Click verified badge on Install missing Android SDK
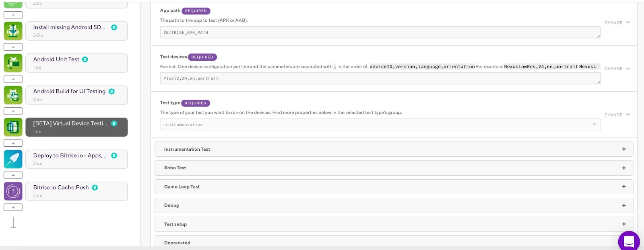The height and width of the screenshot is (250, 644). click(x=114, y=27)
